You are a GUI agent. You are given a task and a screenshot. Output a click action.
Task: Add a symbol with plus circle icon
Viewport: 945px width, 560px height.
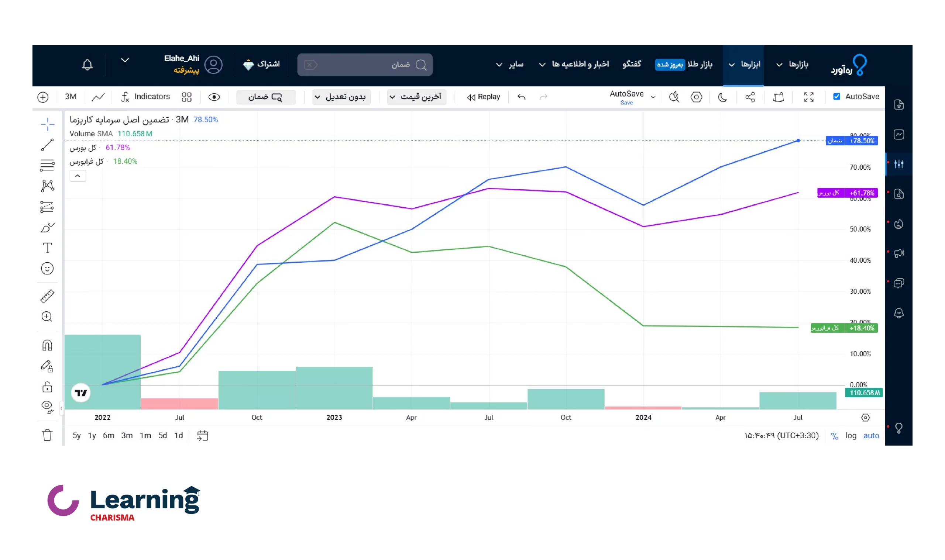tap(43, 97)
